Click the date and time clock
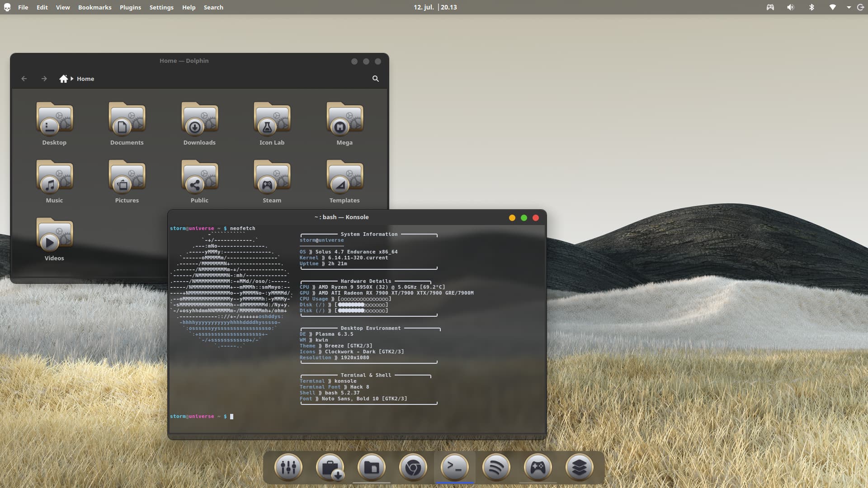The image size is (868, 488). click(x=435, y=7)
